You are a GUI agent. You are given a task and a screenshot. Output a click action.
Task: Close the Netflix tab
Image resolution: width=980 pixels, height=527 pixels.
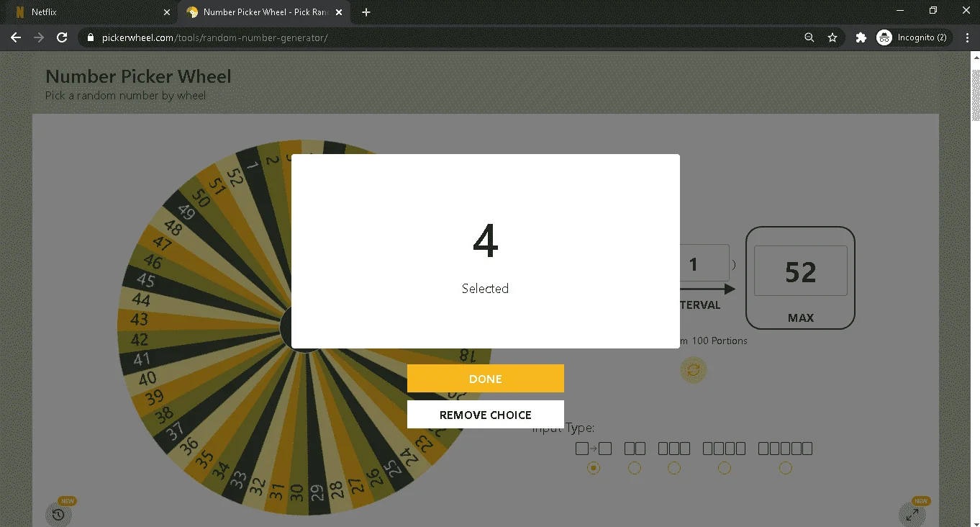point(166,12)
